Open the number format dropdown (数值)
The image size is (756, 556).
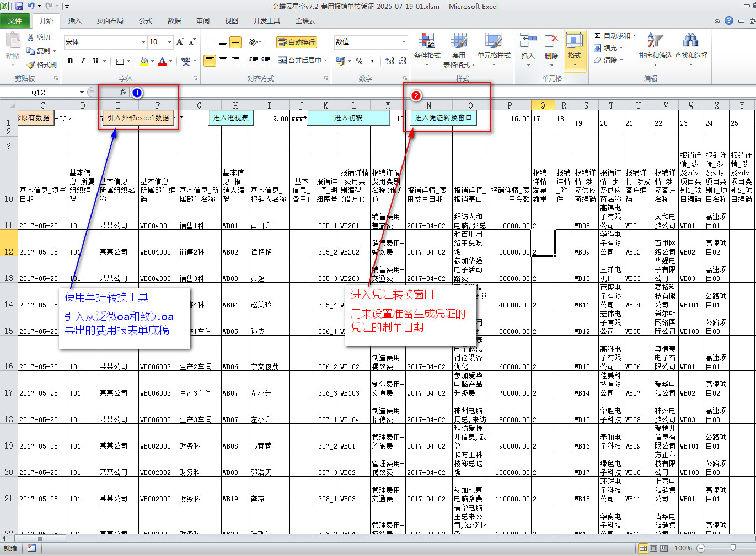click(404, 42)
